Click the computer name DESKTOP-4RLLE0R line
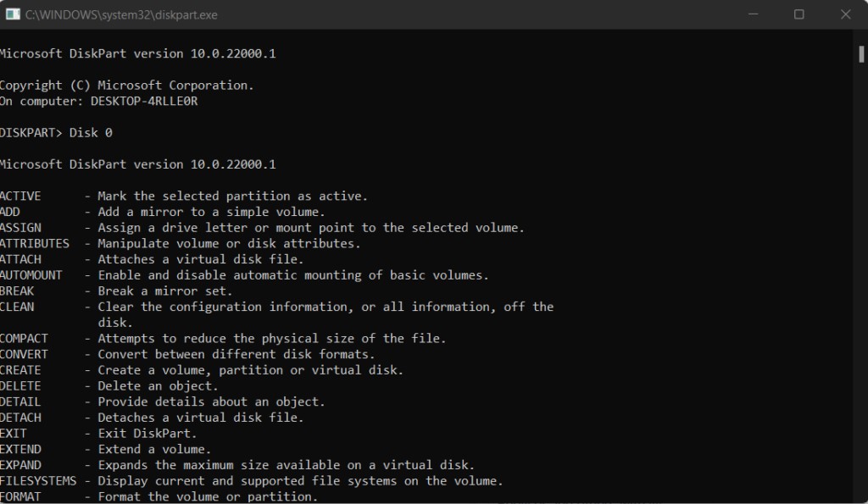 click(x=99, y=101)
